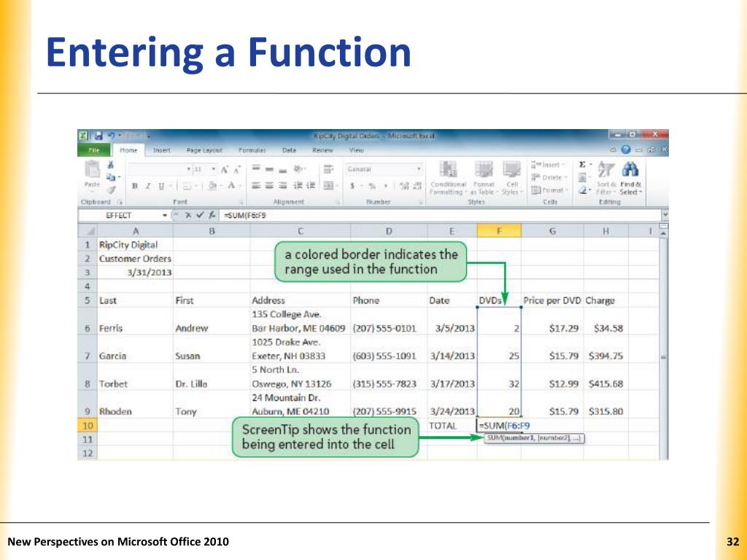Apply the Fill Color bucket

pos(213,186)
